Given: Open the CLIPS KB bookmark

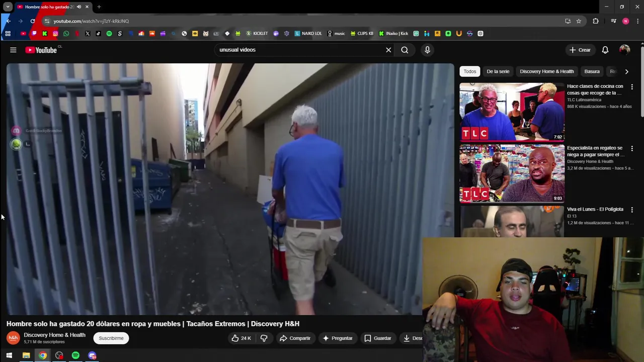Looking at the screenshot, I should tap(362, 34).
